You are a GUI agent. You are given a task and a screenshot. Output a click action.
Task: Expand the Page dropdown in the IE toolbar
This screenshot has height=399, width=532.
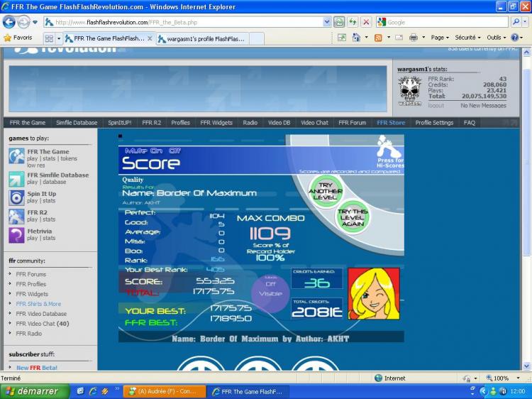440,38
